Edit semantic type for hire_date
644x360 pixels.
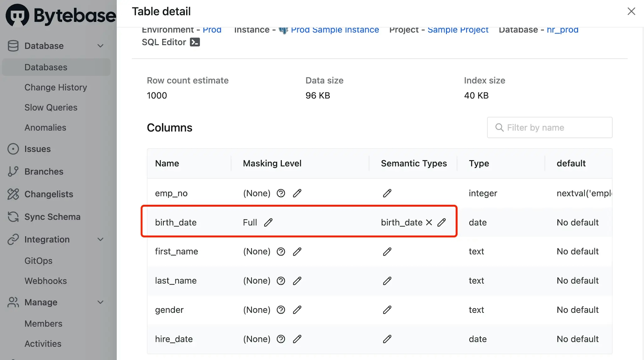pyautogui.click(x=387, y=339)
